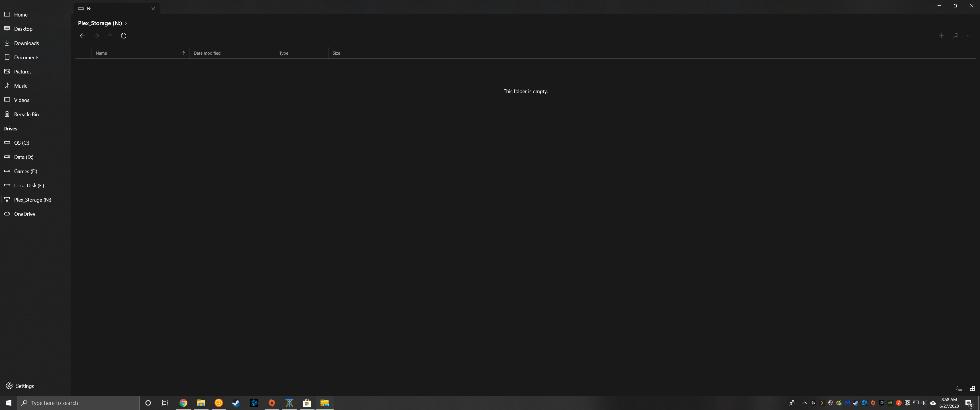Click the Windows Start button
980x410 pixels.
point(8,403)
